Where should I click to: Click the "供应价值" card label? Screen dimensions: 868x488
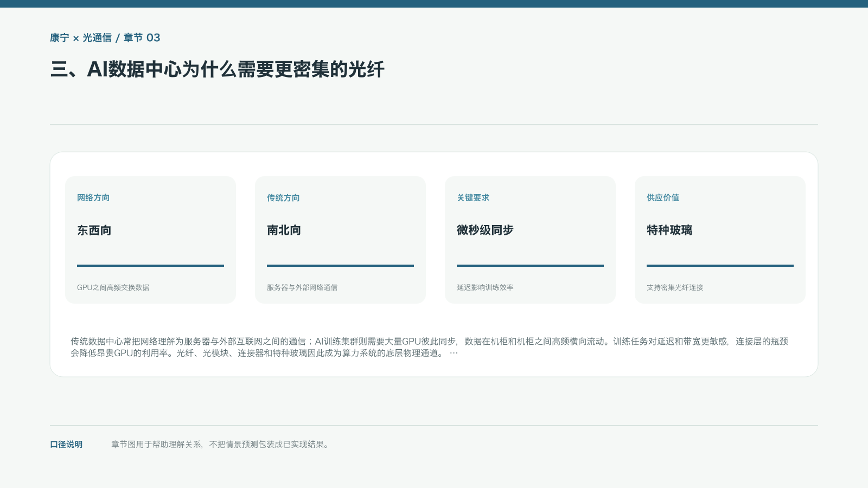[663, 198]
